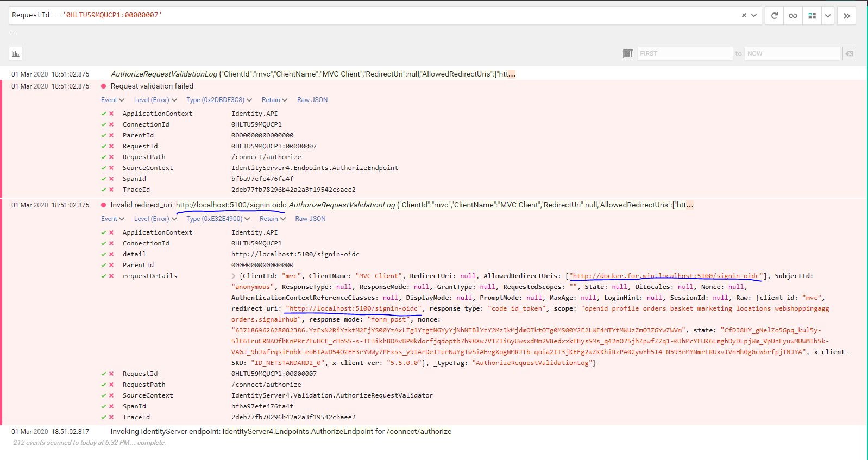Open the dropdown next to the grid view icon
Image resolution: width=868 pixels, height=460 pixels.
tap(828, 16)
